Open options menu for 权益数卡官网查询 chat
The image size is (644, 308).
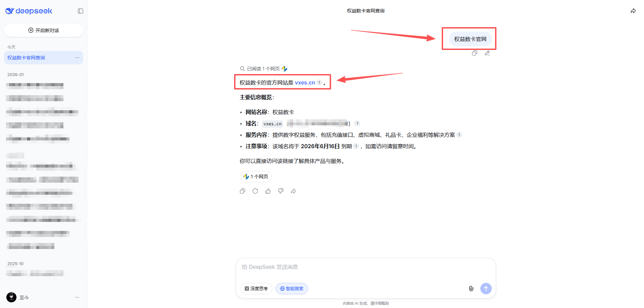(x=77, y=57)
